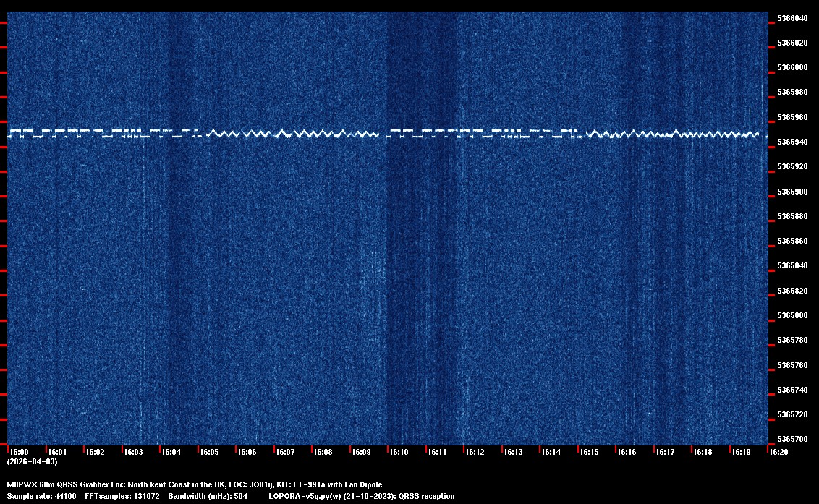Click the 16:13 time marker label

click(x=513, y=452)
